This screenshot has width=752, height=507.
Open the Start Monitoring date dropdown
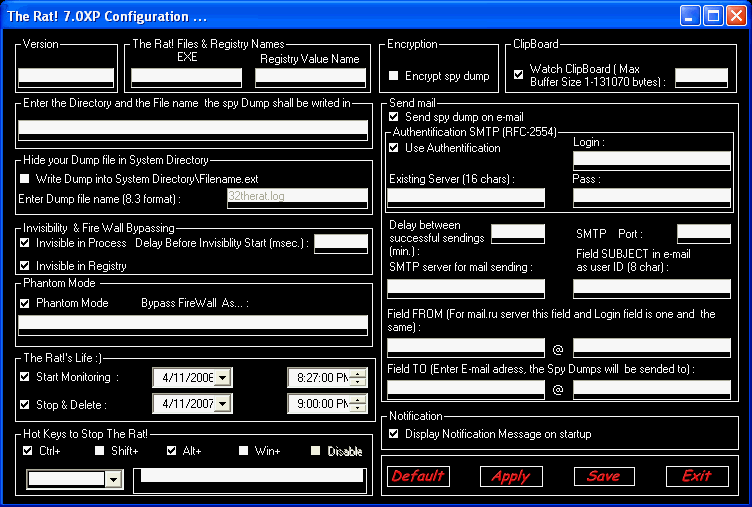[x=223, y=377]
